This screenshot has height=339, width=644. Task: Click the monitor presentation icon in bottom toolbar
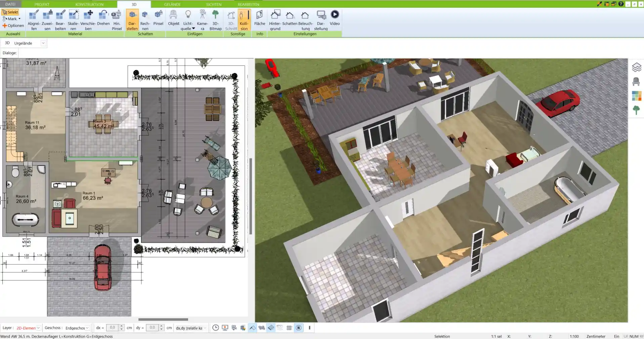click(x=225, y=328)
